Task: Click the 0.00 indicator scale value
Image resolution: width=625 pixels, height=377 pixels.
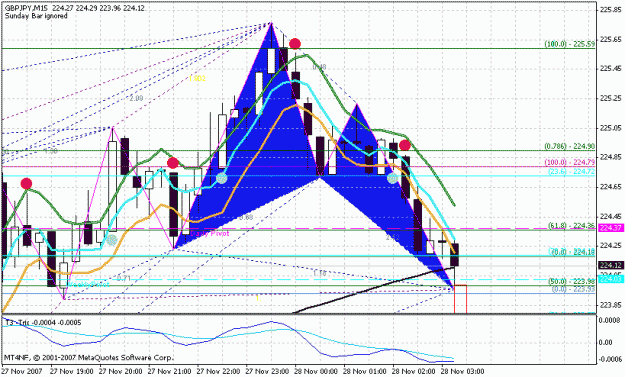Action: [606, 342]
